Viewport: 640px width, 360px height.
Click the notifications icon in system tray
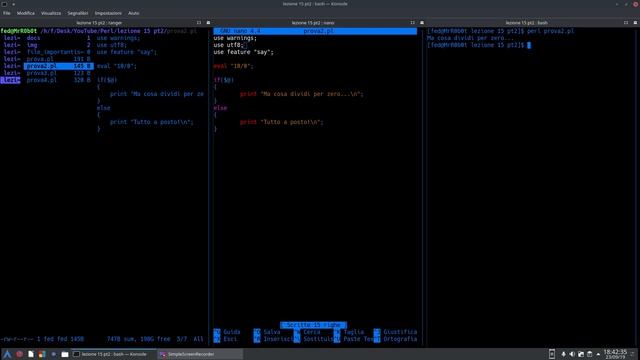pos(563,354)
